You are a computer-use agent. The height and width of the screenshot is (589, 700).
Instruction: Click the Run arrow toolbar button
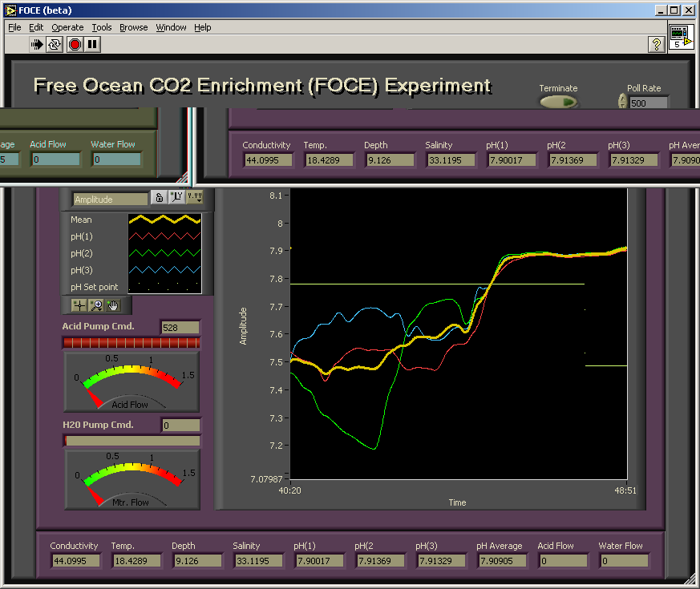(37, 44)
